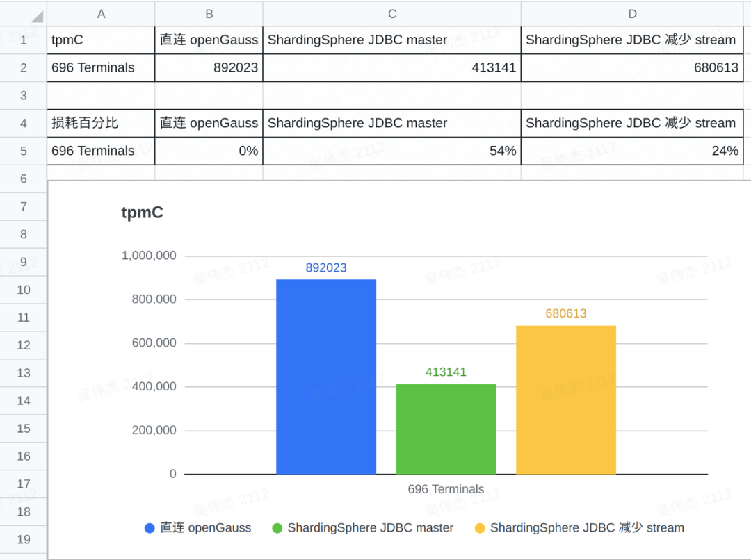This screenshot has height=560, width=751.
Task: Click the green bar data label 413141
Action: 446,372
